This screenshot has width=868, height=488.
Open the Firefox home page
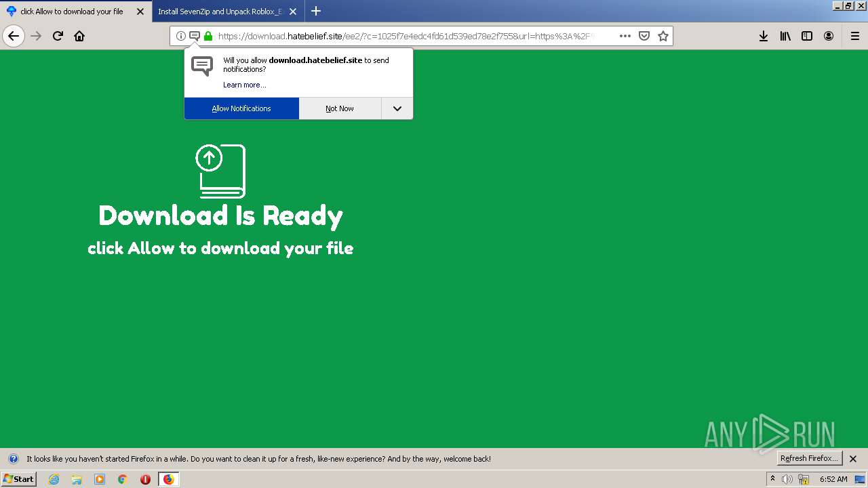[x=79, y=36]
